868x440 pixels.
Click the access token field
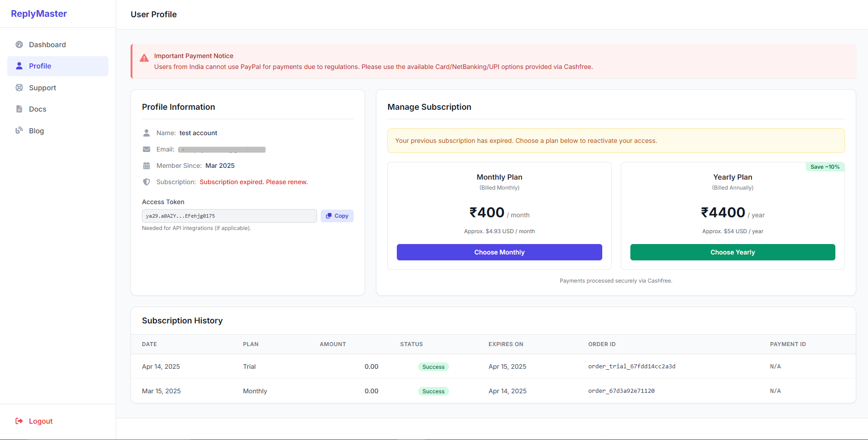point(229,216)
